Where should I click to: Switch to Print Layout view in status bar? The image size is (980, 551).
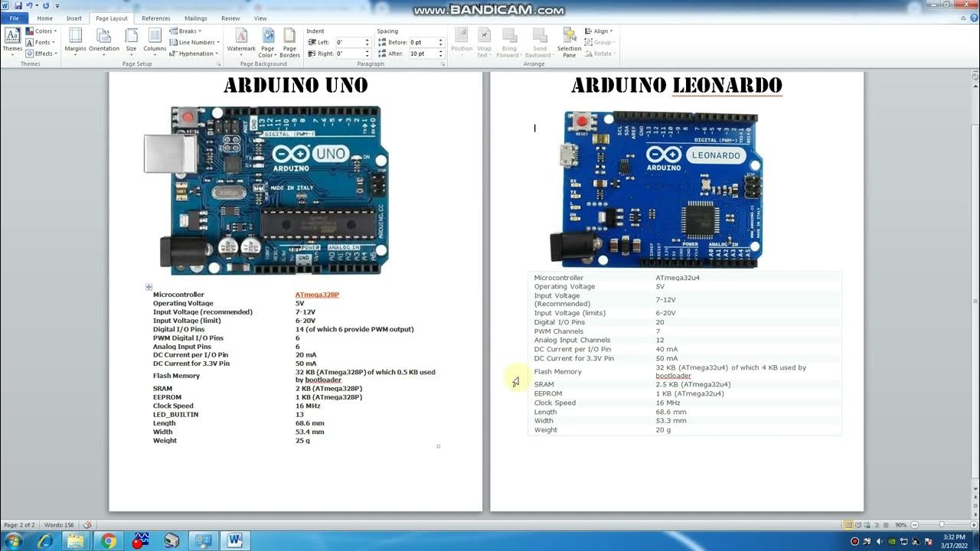coord(848,525)
